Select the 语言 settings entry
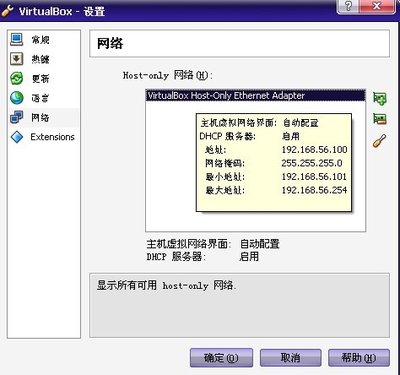400x375 pixels. tap(40, 98)
